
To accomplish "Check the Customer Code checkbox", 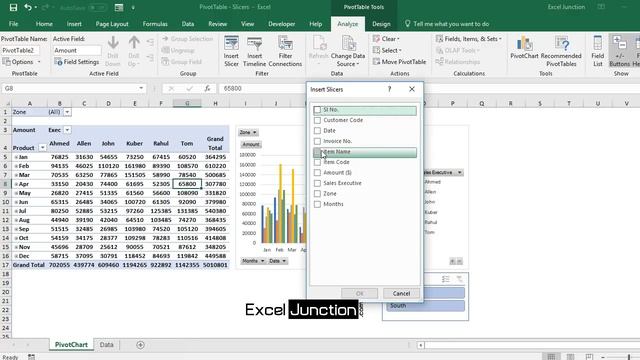I will (x=317, y=120).
